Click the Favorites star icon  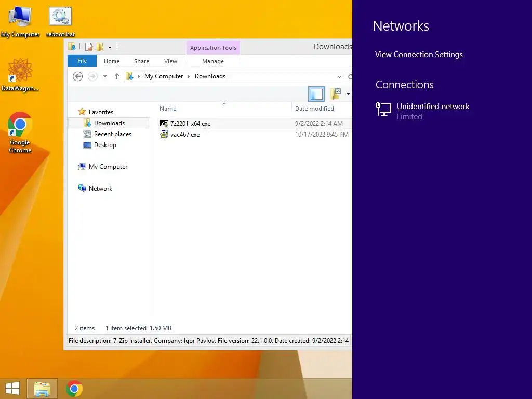[x=82, y=112]
